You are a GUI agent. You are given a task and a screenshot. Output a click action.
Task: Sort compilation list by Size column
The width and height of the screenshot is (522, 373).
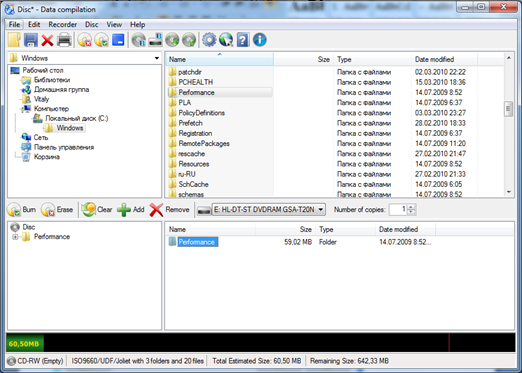click(286, 229)
